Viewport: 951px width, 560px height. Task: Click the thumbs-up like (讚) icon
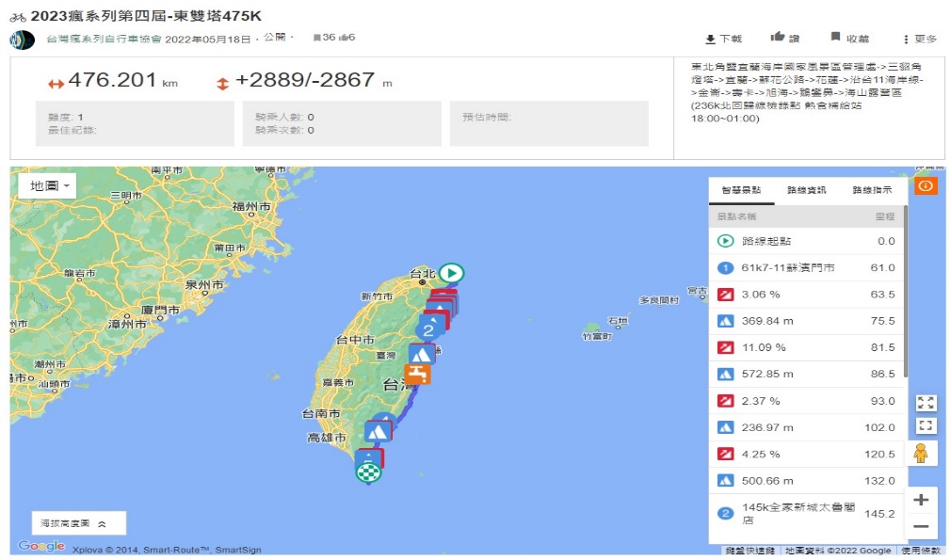point(778,37)
